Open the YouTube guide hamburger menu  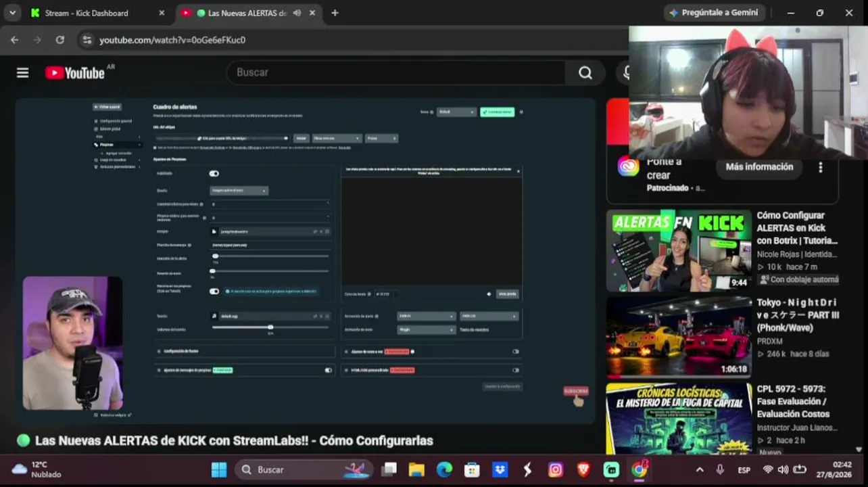coord(23,72)
